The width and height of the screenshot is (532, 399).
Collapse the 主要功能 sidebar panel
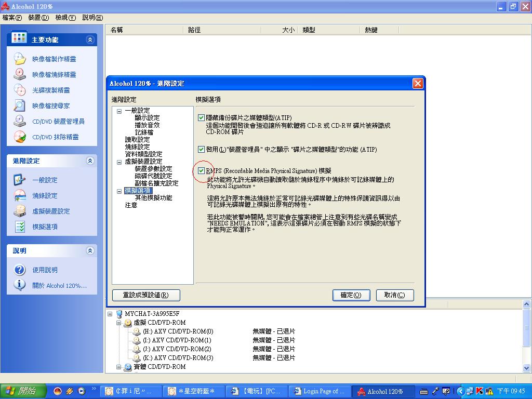click(90, 39)
